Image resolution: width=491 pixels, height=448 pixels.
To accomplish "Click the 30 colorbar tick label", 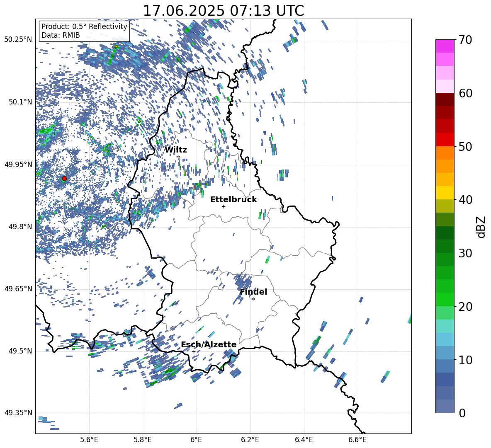I will (x=465, y=253).
